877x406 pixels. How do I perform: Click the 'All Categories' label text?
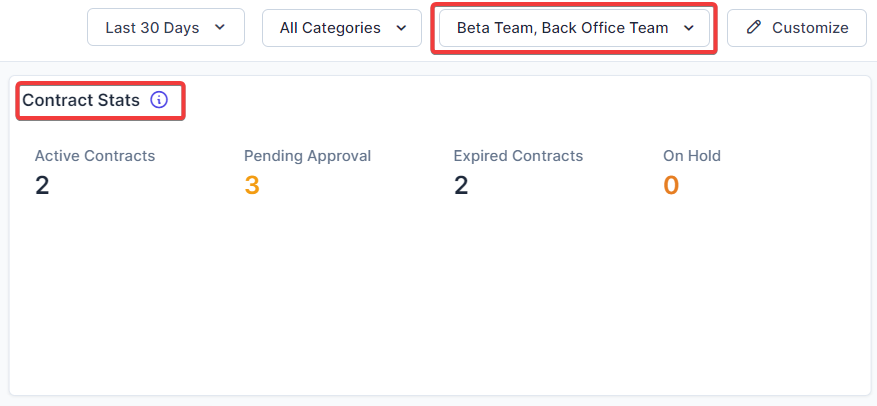pyautogui.click(x=330, y=28)
